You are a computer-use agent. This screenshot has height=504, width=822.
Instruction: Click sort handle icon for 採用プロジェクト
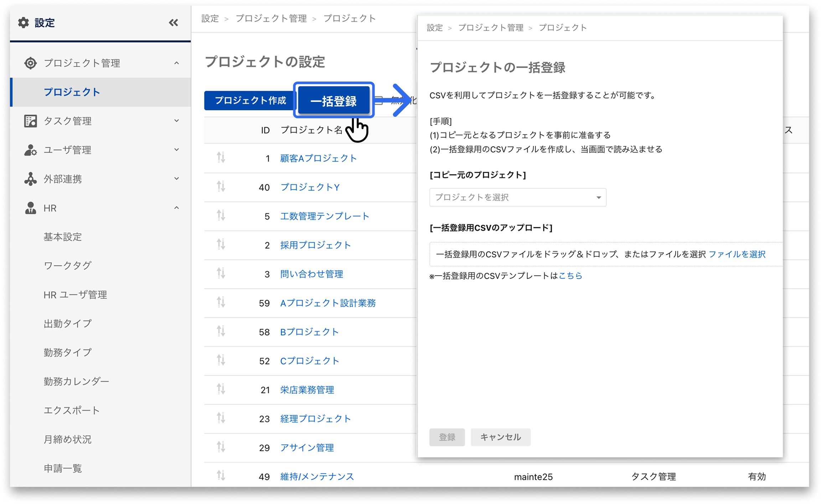pyautogui.click(x=221, y=244)
